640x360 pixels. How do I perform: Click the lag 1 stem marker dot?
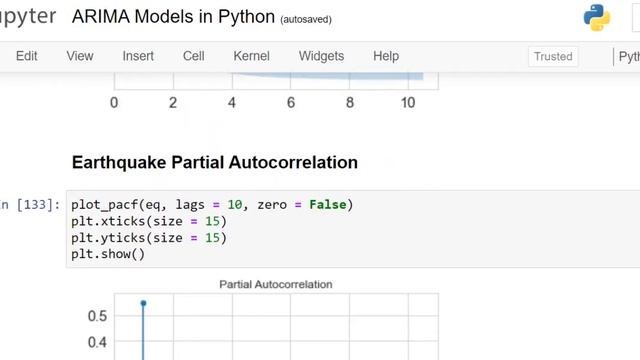[143, 303]
